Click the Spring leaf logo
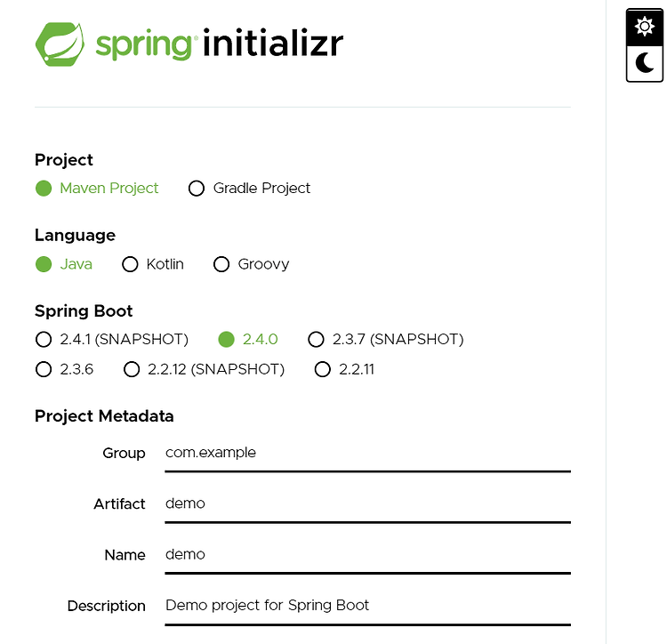667x644 pixels. pos(60,44)
